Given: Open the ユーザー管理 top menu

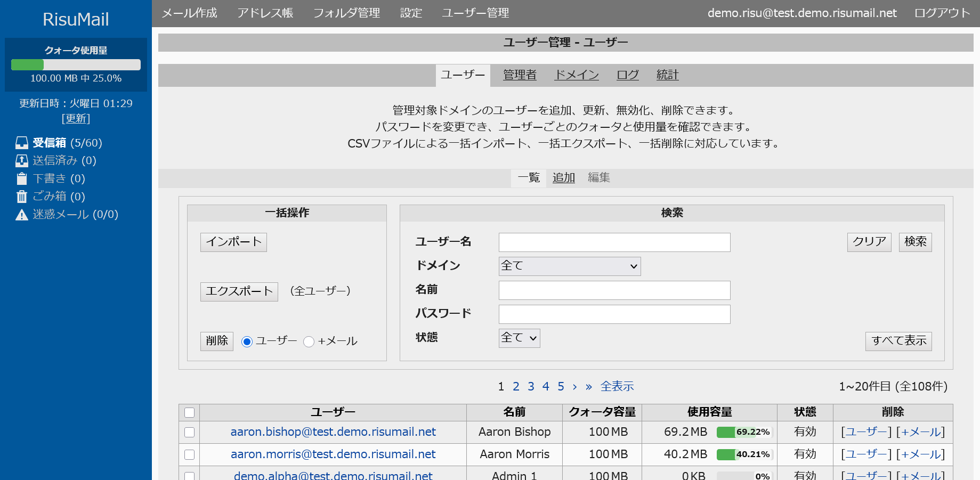Looking at the screenshot, I should click(475, 13).
